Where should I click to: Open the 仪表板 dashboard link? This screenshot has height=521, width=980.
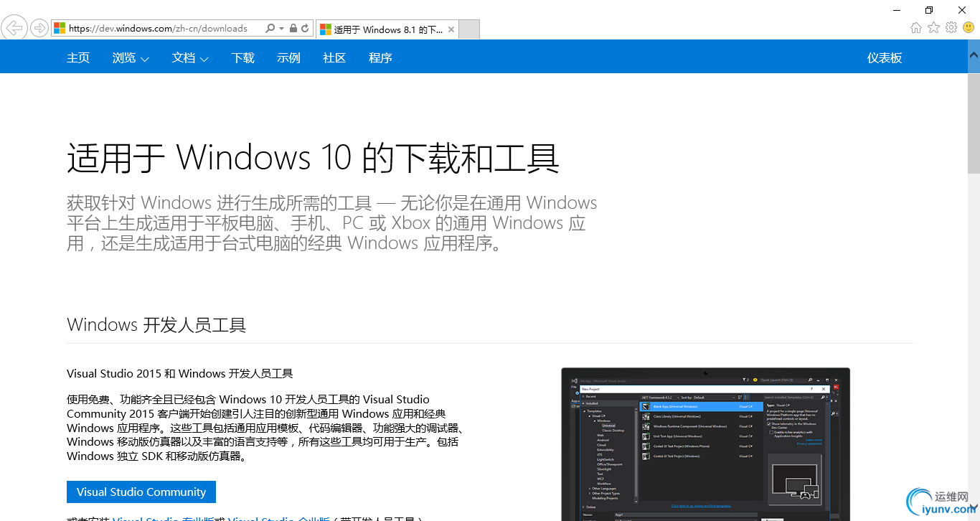[x=885, y=58]
